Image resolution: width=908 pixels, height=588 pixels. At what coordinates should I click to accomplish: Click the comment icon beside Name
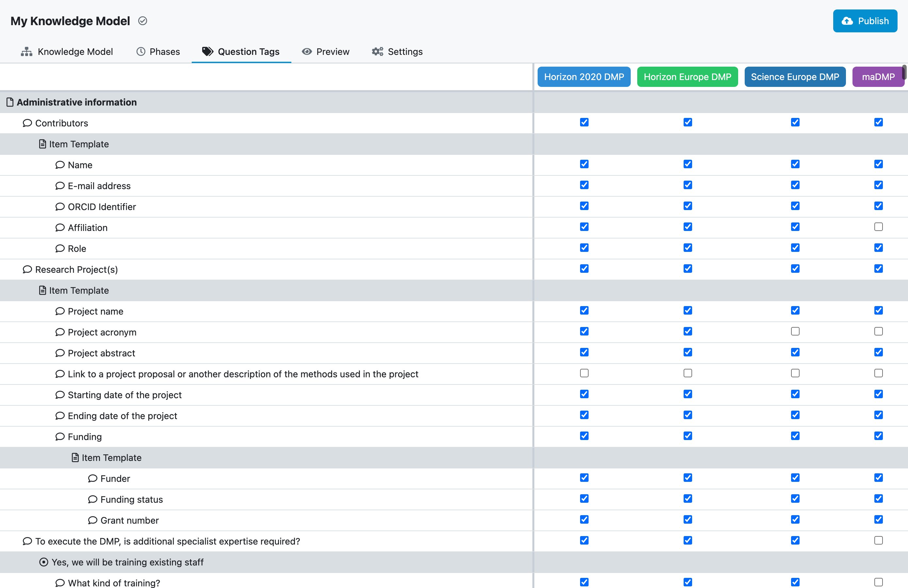coord(60,165)
